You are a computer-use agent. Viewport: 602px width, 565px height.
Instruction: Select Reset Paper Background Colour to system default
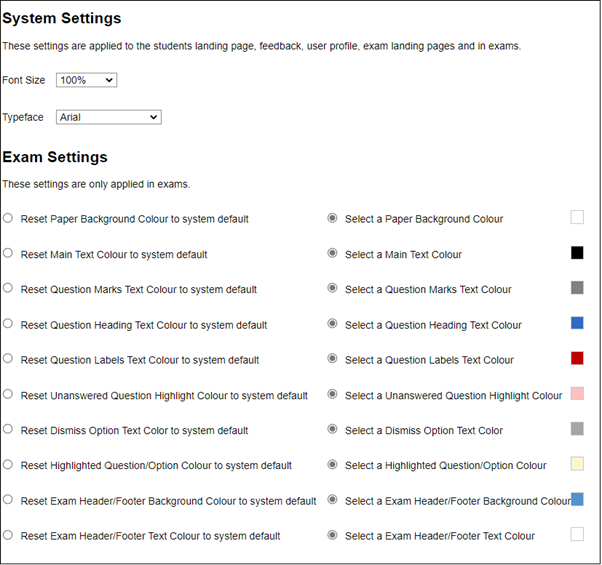pos(8,218)
